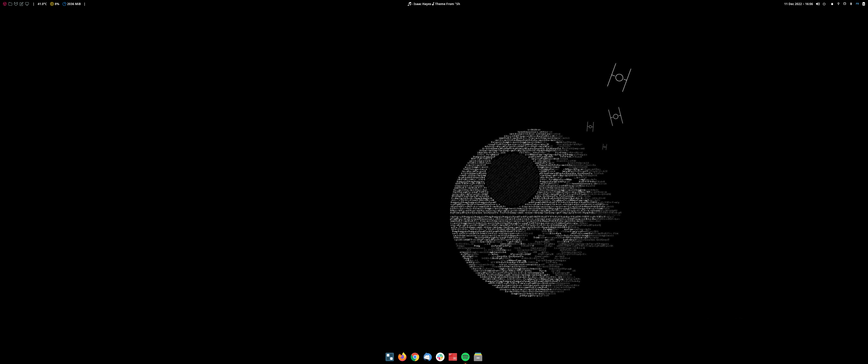868x364 pixels.
Task: Open the power menu icon
Action: 824,4
